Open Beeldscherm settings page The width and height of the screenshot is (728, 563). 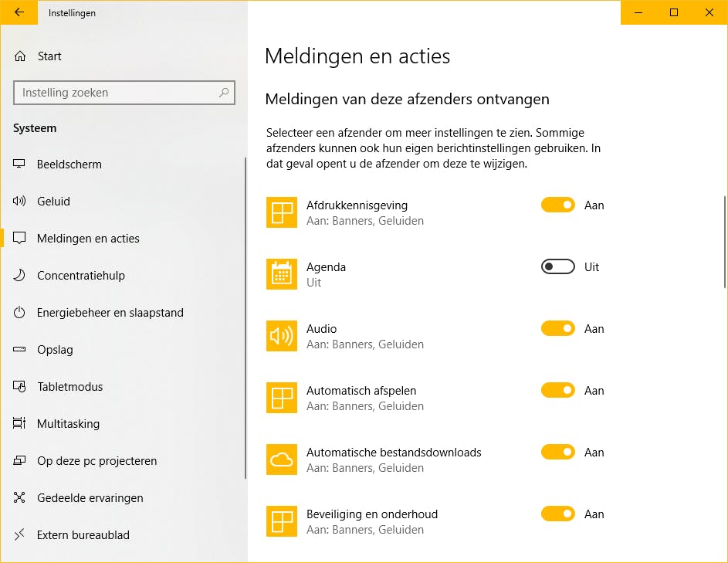69,164
